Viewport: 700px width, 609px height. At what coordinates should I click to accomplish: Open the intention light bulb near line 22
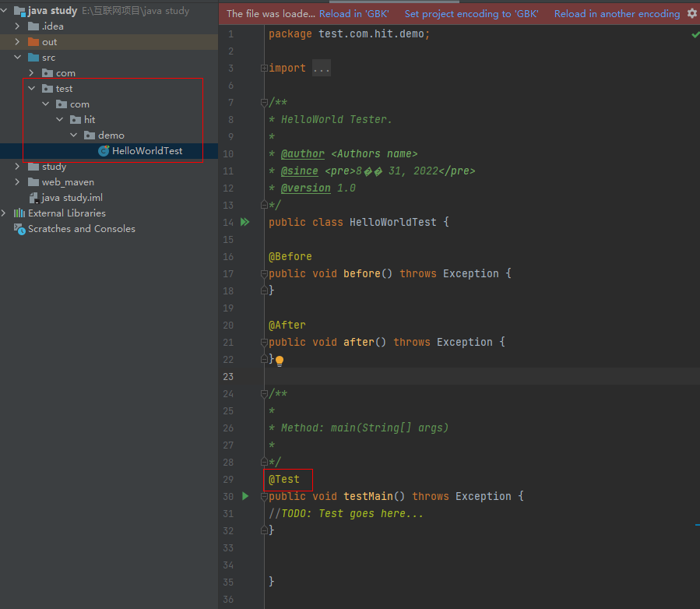point(278,360)
